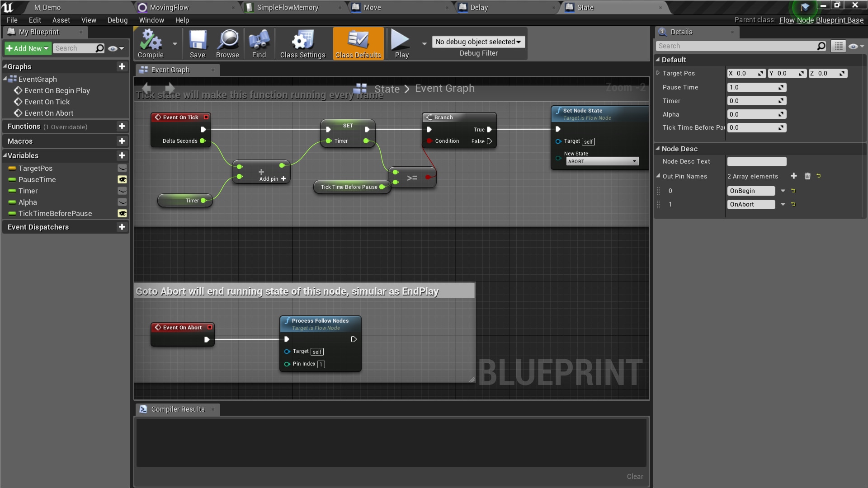Select Class Defaults in the toolbar
This screenshot has width=868, height=488.
tap(358, 43)
